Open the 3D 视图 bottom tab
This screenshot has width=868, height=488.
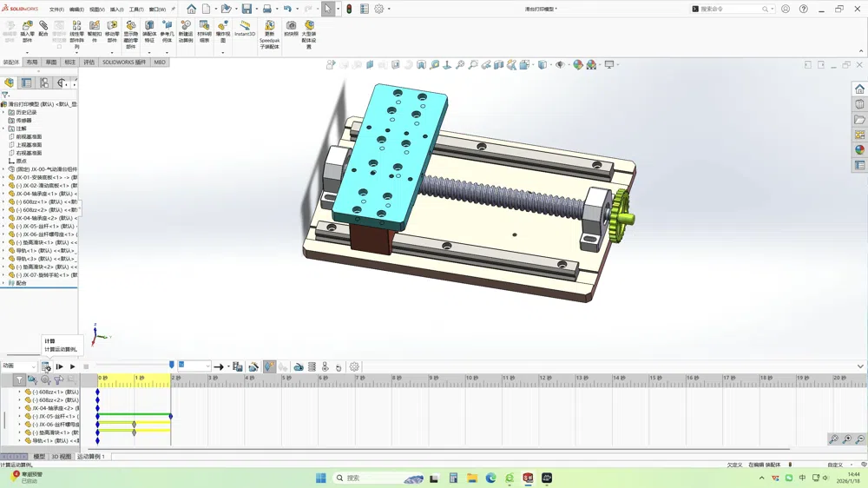pyautogui.click(x=62, y=457)
